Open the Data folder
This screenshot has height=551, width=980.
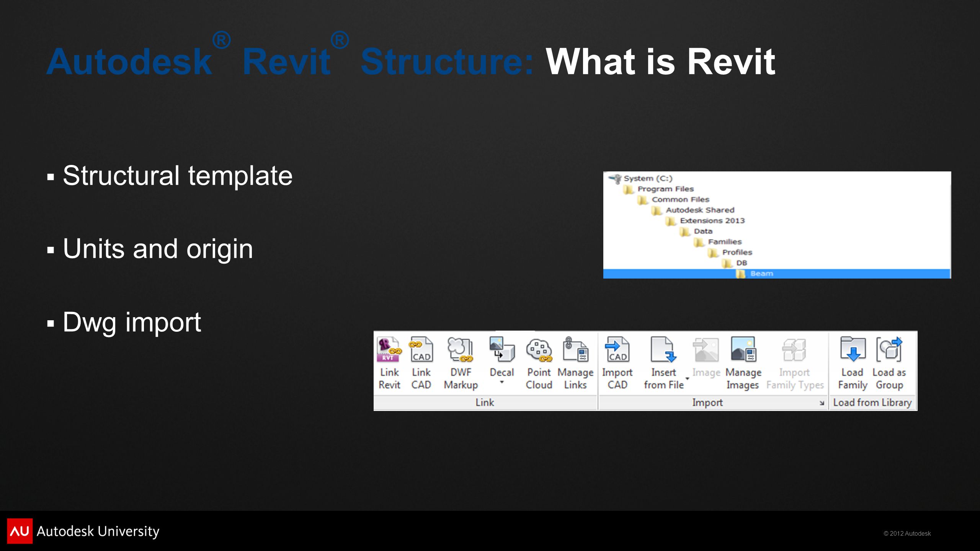tap(703, 231)
